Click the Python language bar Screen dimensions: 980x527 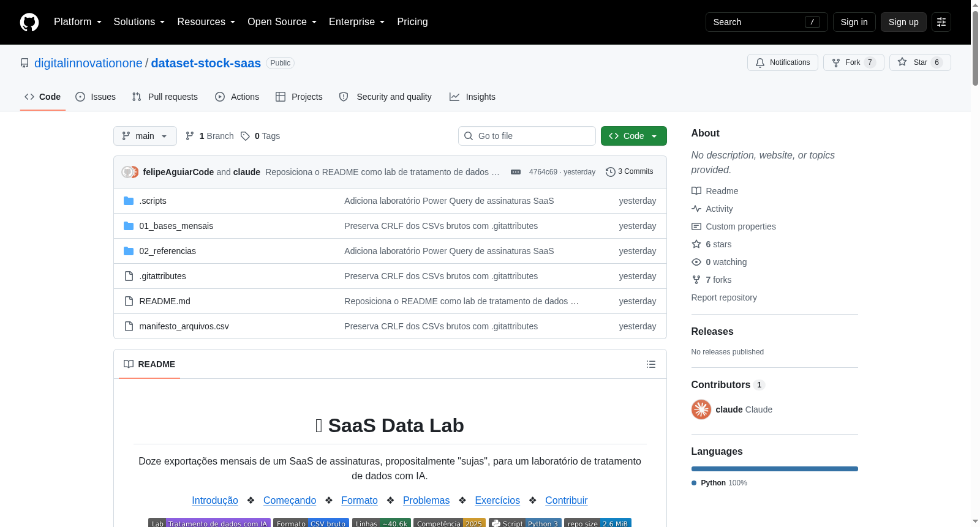click(x=775, y=469)
